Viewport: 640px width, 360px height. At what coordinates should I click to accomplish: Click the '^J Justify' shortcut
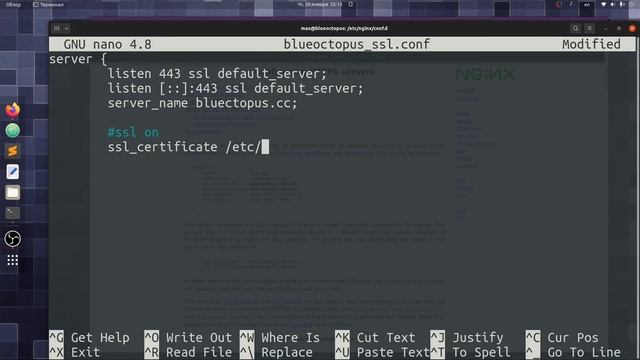tap(467, 338)
